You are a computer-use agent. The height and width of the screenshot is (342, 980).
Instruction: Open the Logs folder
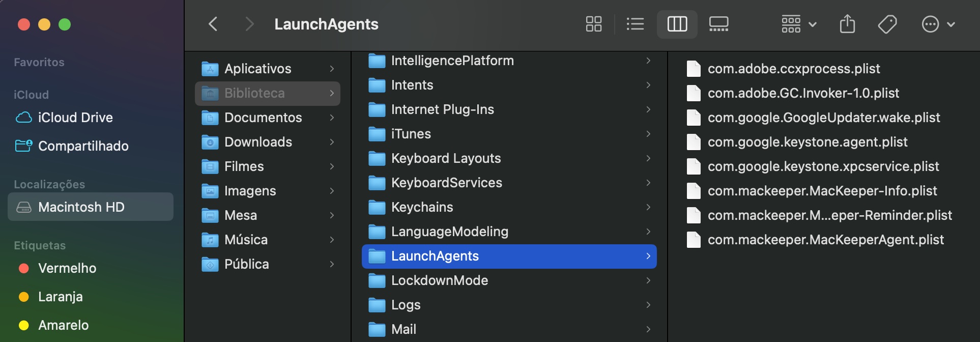(x=406, y=305)
